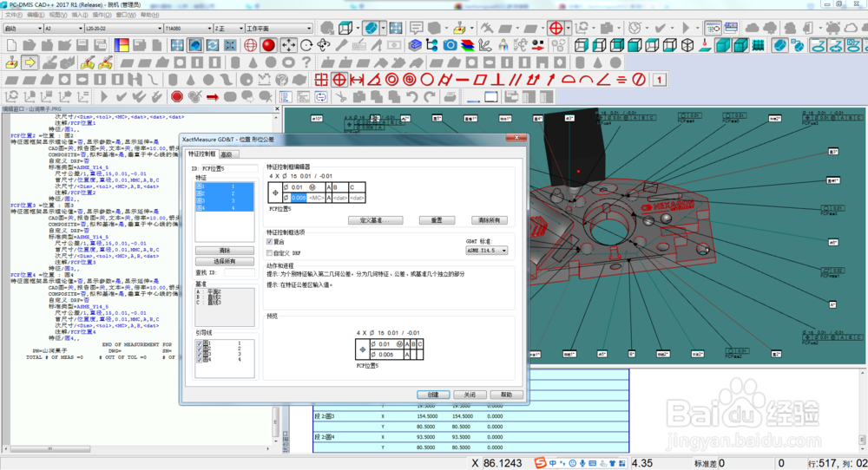Click the cyan grid texture icon
The width and height of the screenshot is (868, 470).
coord(758,45)
